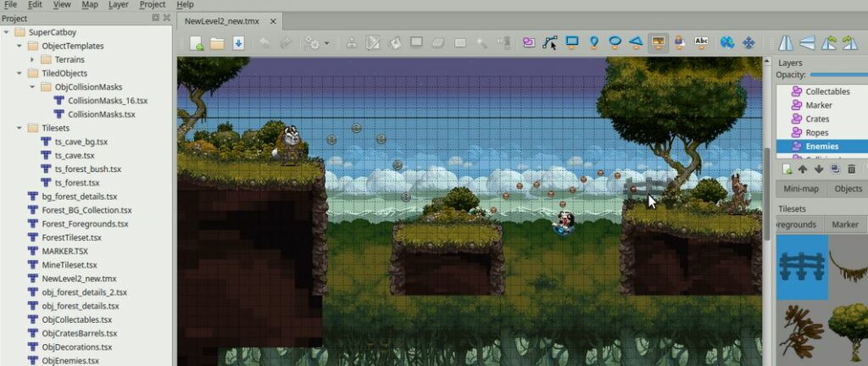Viewport: 868px width, 366px height.
Task: Select the Insert Ellipse tool
Action: (x=615, y=42)
